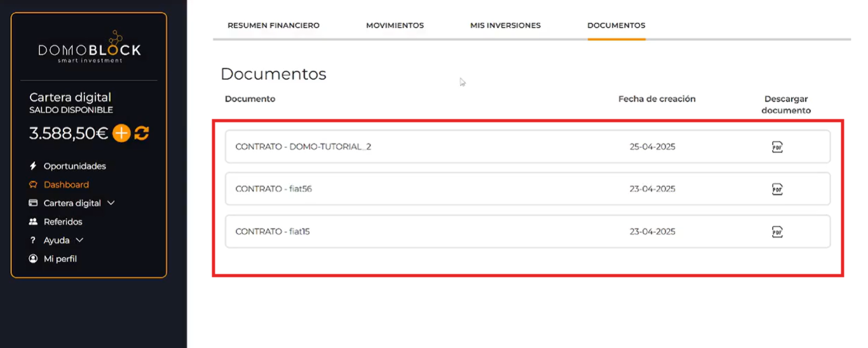
Task: Download PDF for CONTRATO - fiat15
Action: (776, 231)
